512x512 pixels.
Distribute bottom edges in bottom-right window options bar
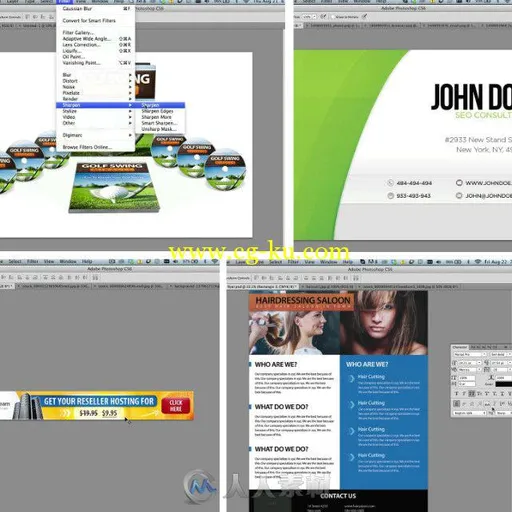click(x=321, y=278)
